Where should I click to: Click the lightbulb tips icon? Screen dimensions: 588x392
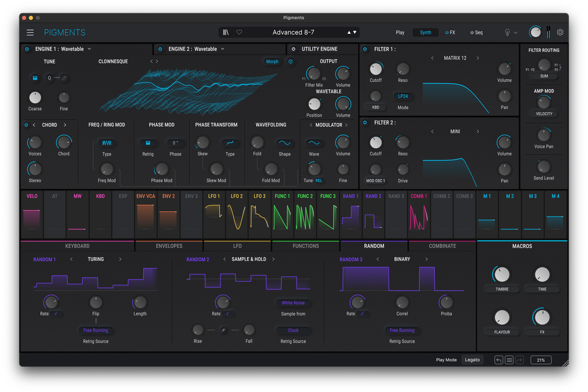click(x=508, y=32)
